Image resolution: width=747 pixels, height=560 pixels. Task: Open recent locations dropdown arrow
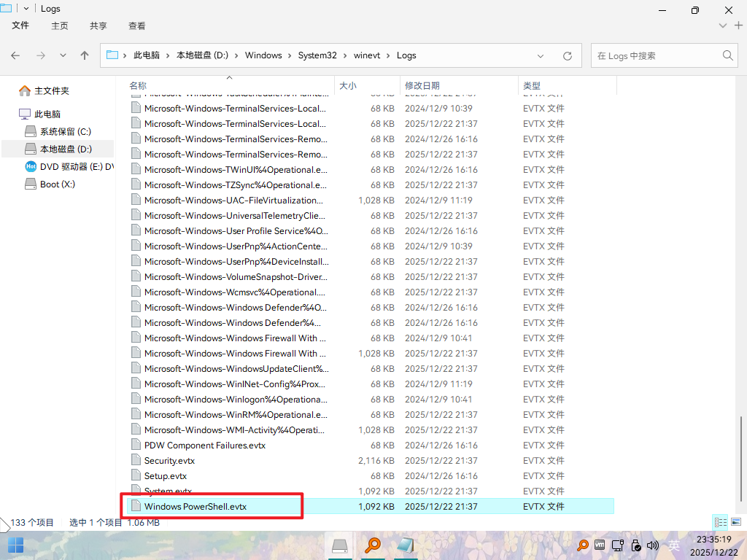click(63, 55)
